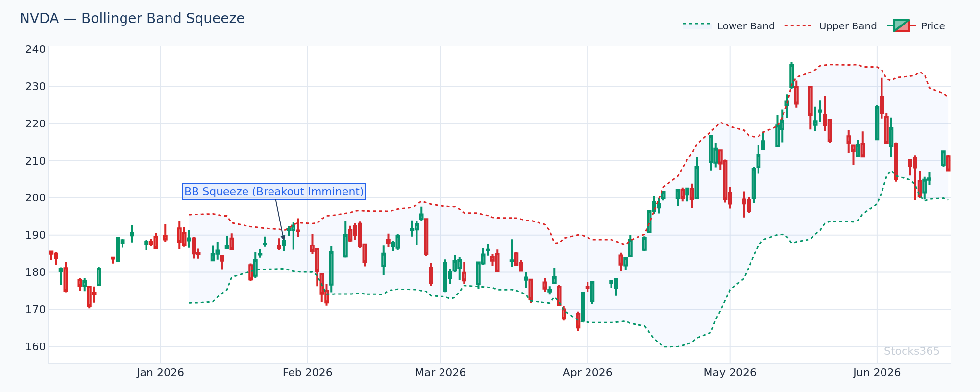Click the lowest red candle near 165
The width and height of the screenshot is (980, 392).
[x=578, y=321]
